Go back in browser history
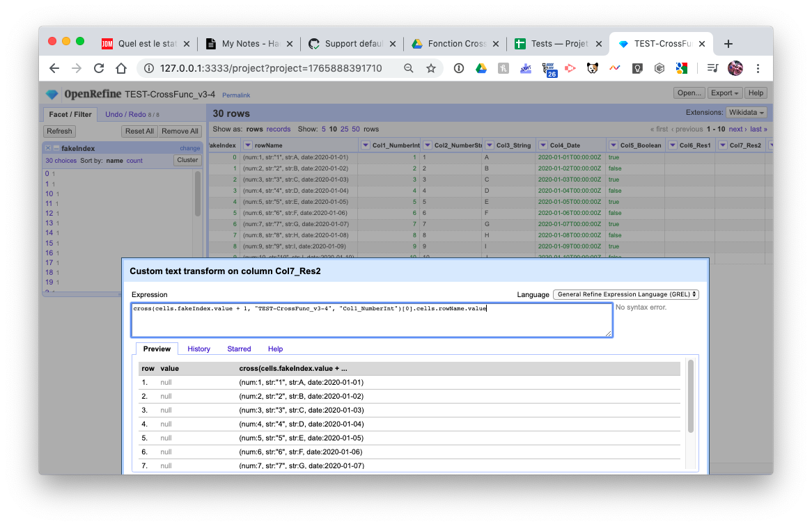812x526 pixels. coord(54,68)
